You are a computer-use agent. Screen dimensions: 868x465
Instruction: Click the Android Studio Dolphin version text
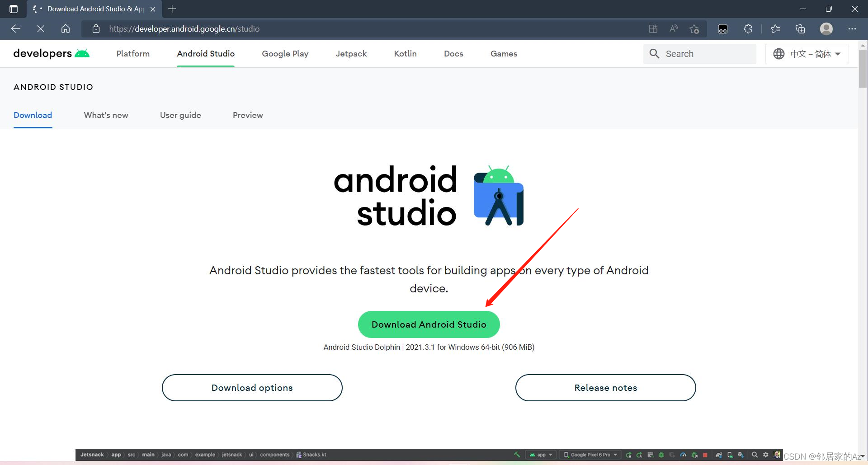429,347
